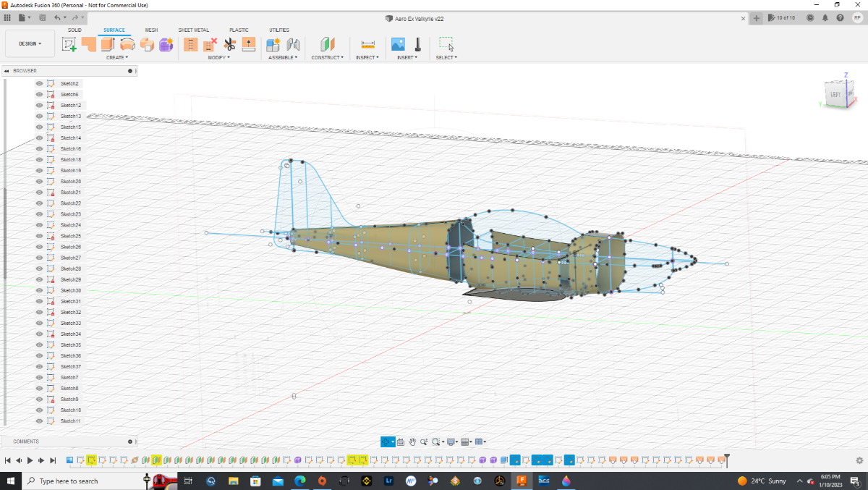Hide Sketch12 using its eye icon
The width and height of the screenshot is (868, 490).
click(x=39, y=106)
